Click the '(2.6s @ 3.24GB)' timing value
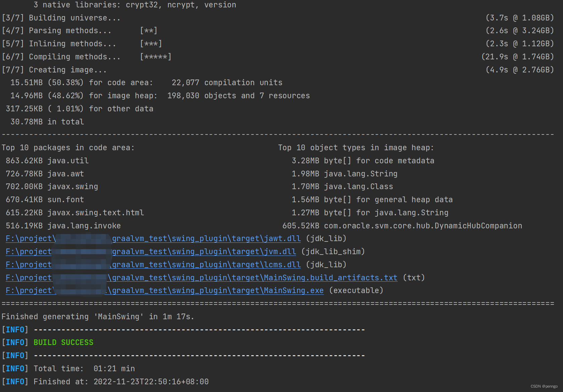563x392 pixels. coord(520,31)
